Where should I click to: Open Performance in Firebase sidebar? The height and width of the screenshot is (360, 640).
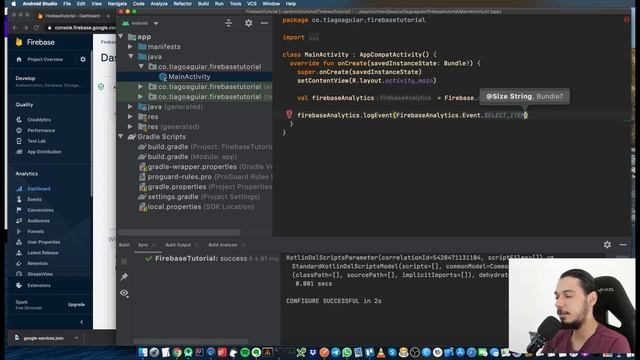coord(41,130)
